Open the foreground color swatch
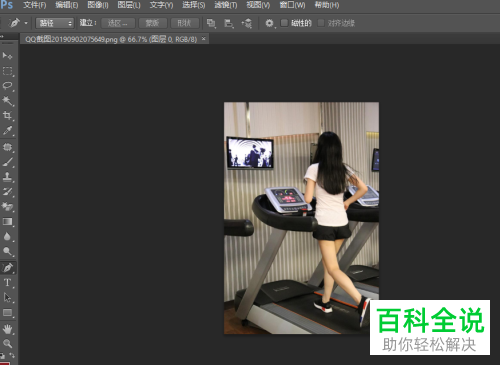Viewport: 500px width, 365px height. [5, 363]
